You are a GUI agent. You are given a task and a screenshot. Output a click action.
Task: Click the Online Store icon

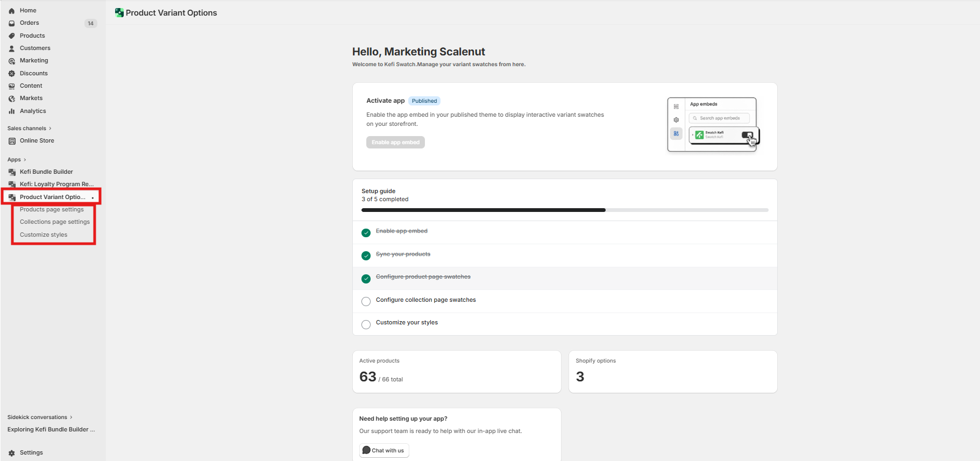[x=12, y=141]
